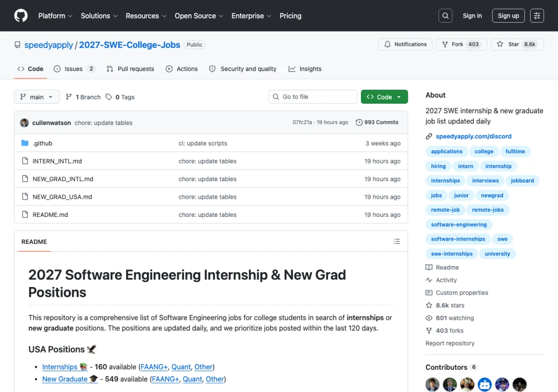558x392 pixels.
Task: Open the NEW_GRAD_INTL.md file
Action: tap(63, 179)
